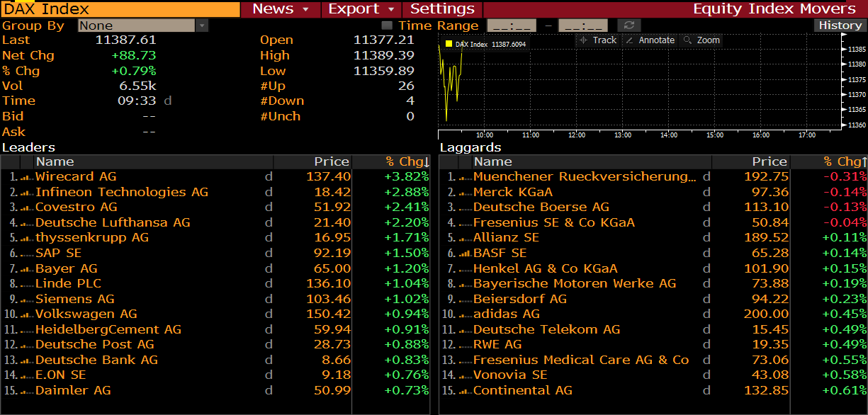Open the Group By None dropdown
Image resolution: width=868 pixels, height=415 pixels.
[x=142, y=25]
